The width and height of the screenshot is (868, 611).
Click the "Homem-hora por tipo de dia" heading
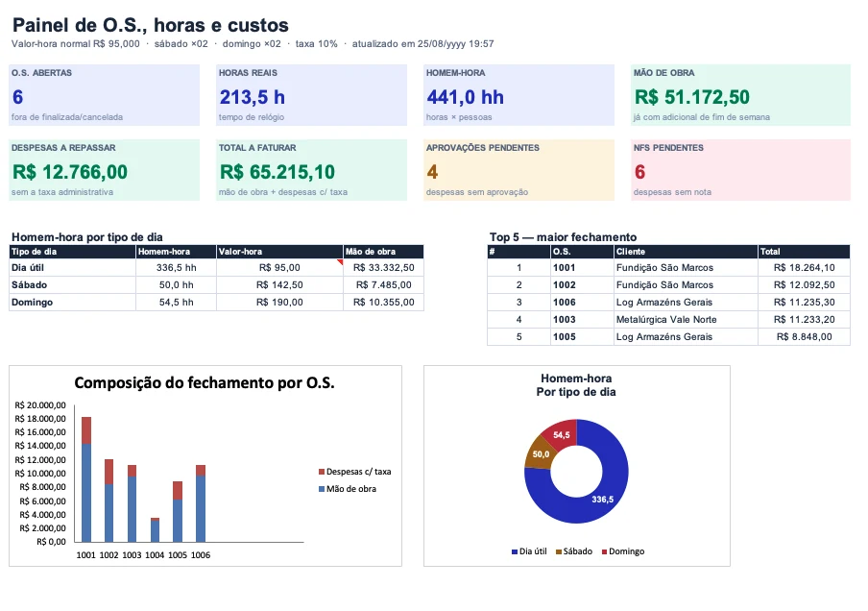point(87,237)
